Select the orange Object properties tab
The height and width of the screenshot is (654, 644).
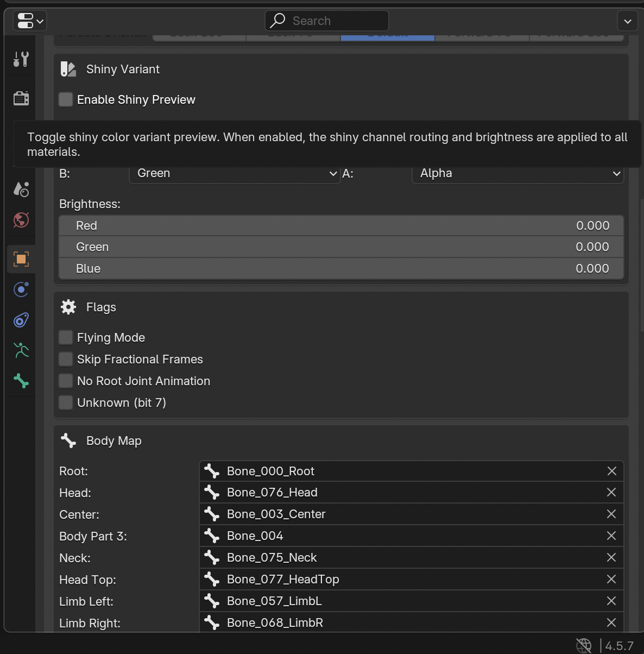point(21,259)
